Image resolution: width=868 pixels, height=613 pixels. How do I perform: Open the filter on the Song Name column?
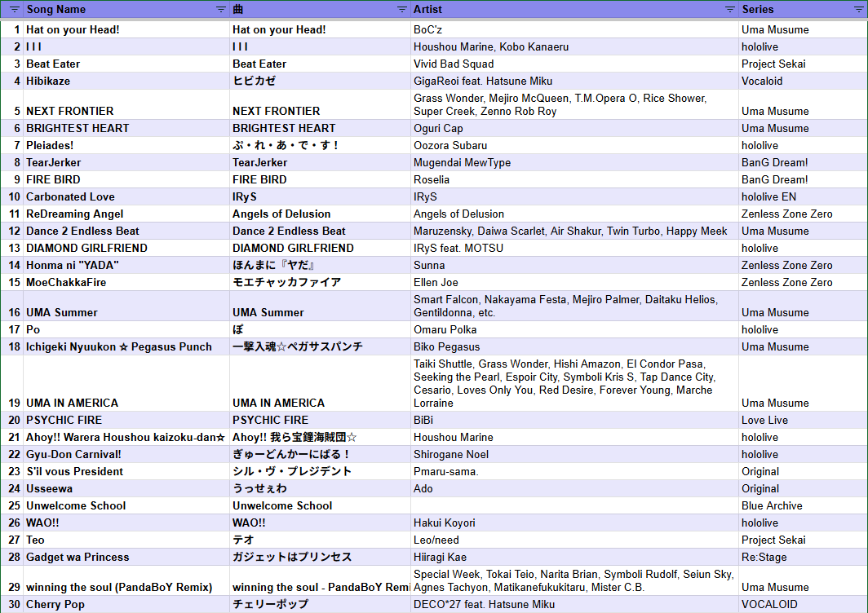click(220, 10)
